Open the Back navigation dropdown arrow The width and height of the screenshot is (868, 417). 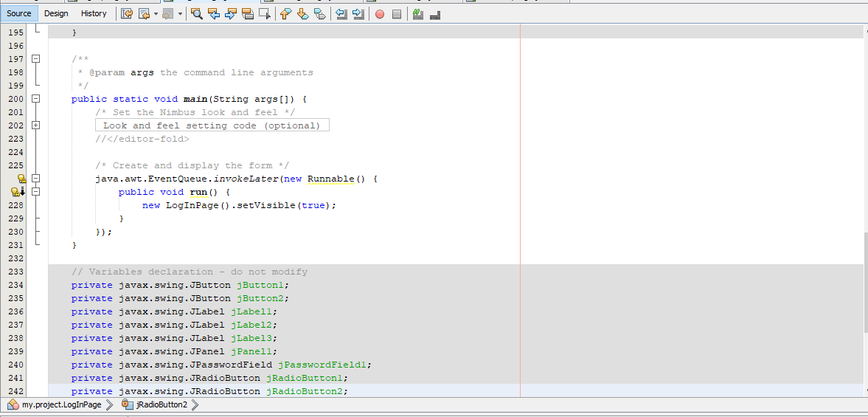(156, 15)
